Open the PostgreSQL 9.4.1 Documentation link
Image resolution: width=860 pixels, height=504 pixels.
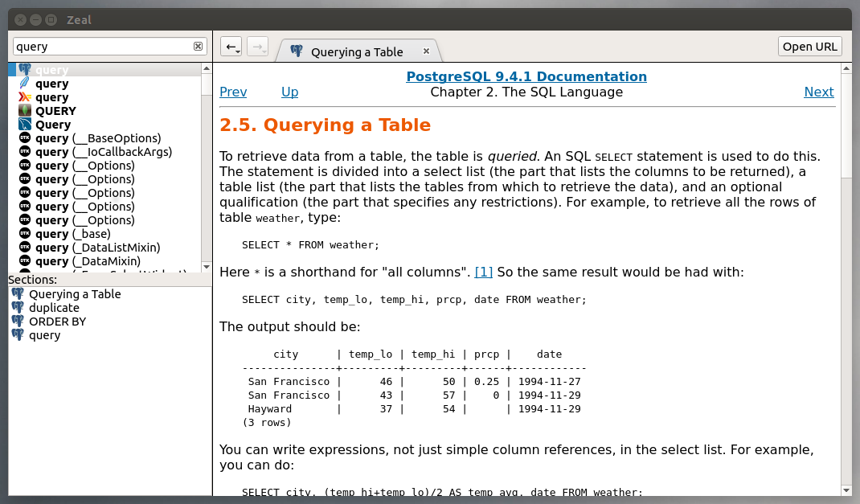click(x=526, y=77)
